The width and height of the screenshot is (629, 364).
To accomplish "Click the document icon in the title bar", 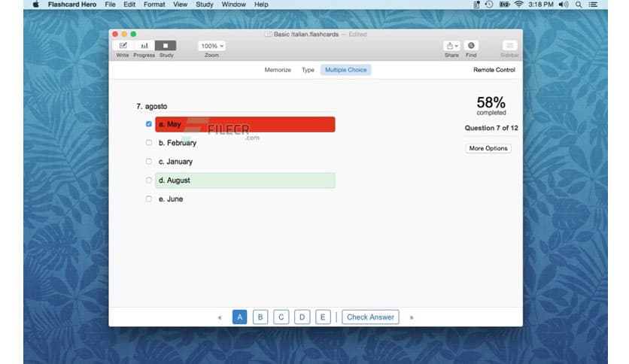I will [x=269, y=35].
